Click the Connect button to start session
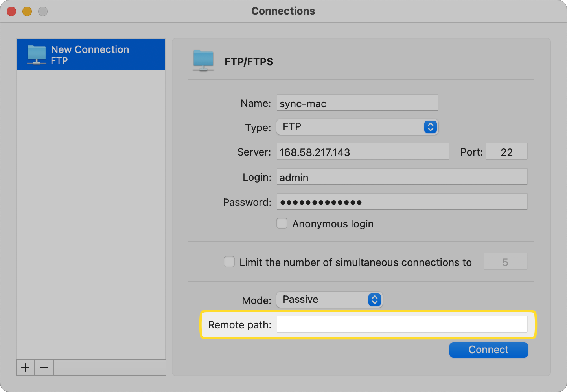The image size is (567, 392). click(488, 350)
